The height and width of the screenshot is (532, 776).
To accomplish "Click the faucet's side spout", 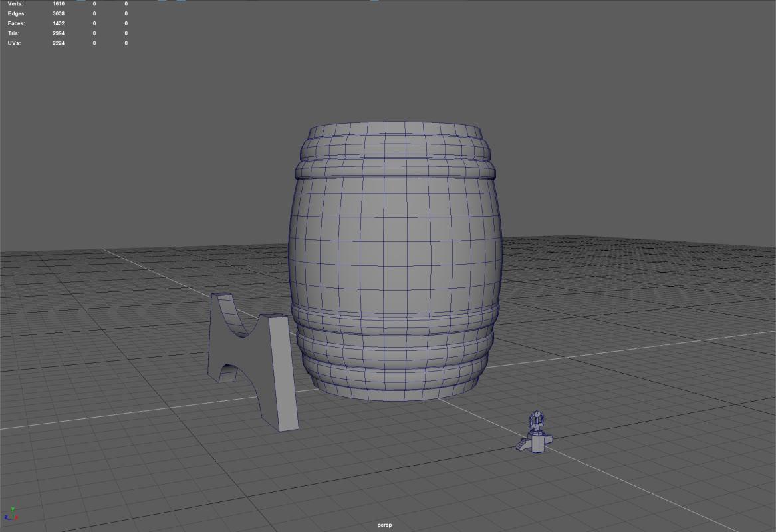I will point(521,444).
